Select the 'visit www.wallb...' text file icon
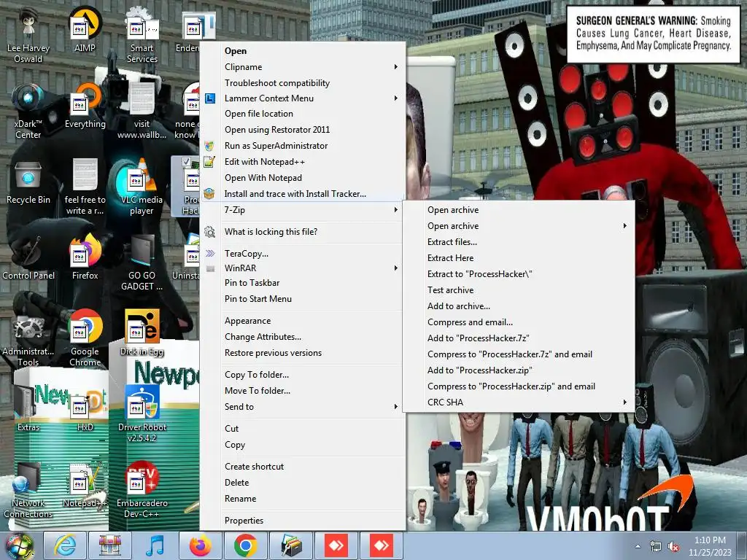 [x=142, y=111]
